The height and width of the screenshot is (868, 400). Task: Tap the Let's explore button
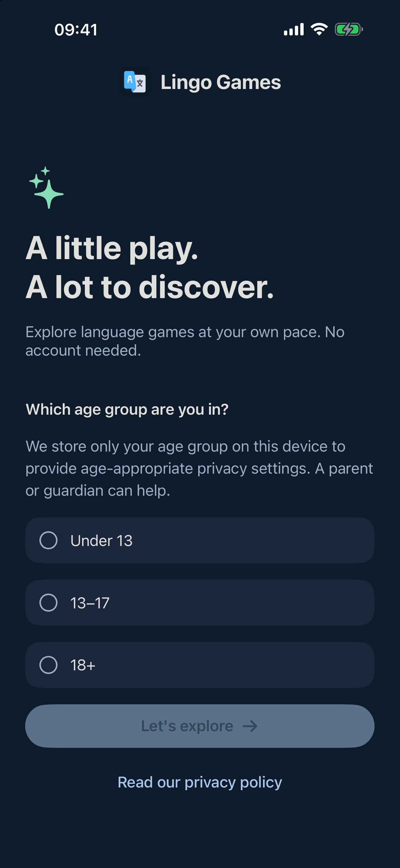[200, 726]
